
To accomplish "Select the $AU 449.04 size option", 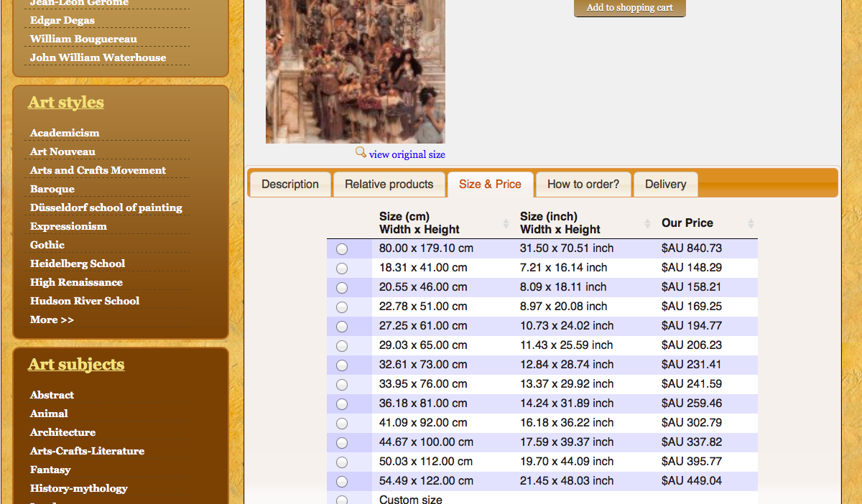I will click(x=342, y=482).
